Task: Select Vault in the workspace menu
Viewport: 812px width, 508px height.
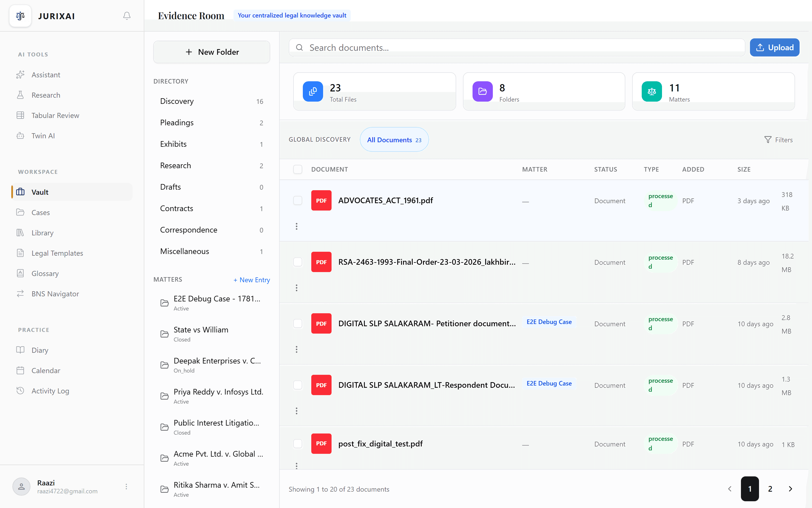Action: pos(72,192)
